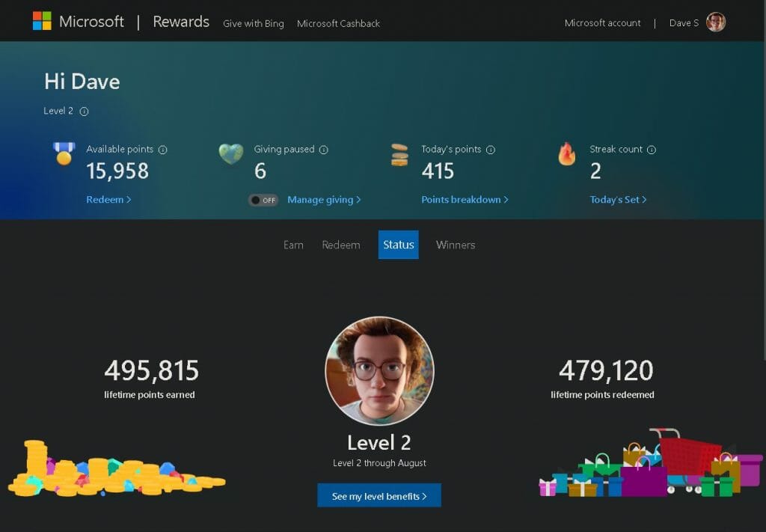
Task: Click the Hi Dave greeting heading
Action: tap(82, 82)
